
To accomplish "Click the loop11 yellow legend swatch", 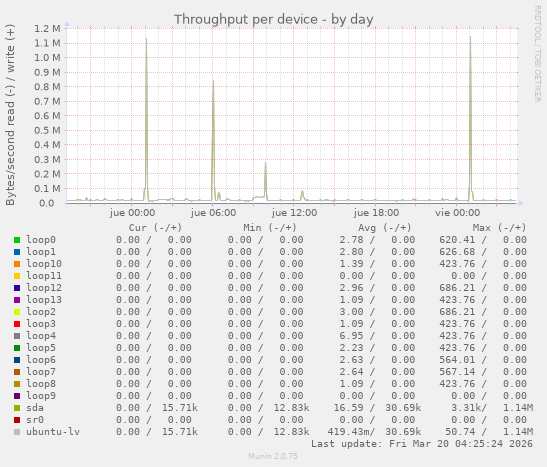I will click(x=17, y=276).
